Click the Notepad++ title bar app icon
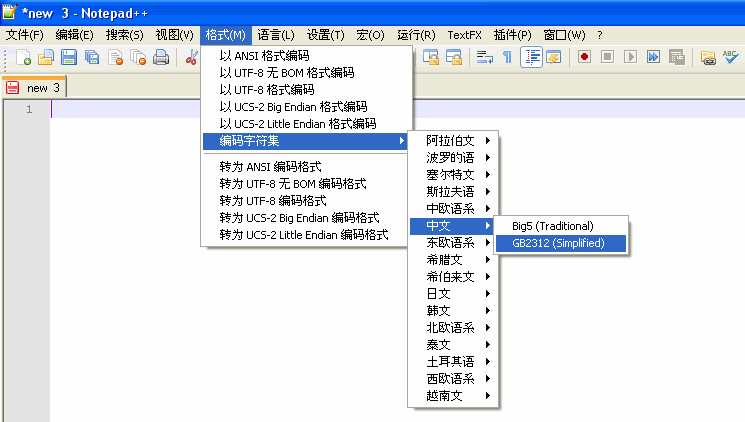Viewport: 745px width, 422px height. coord(10,12)
